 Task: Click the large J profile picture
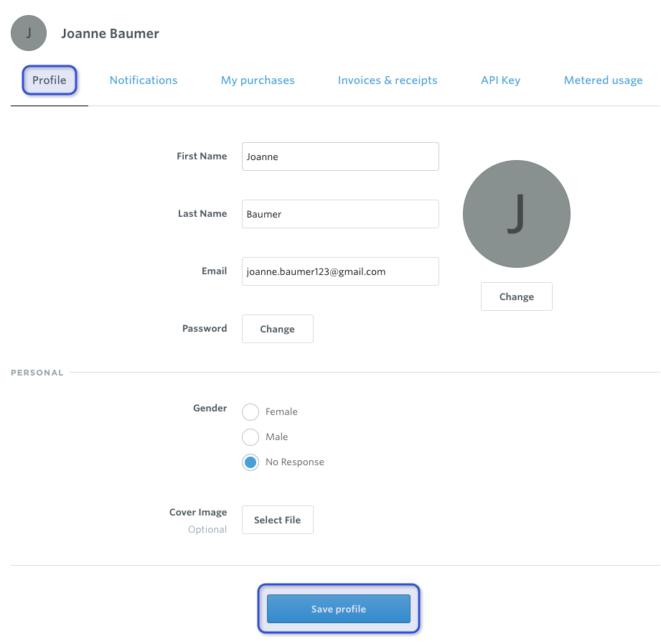(517, 214)
